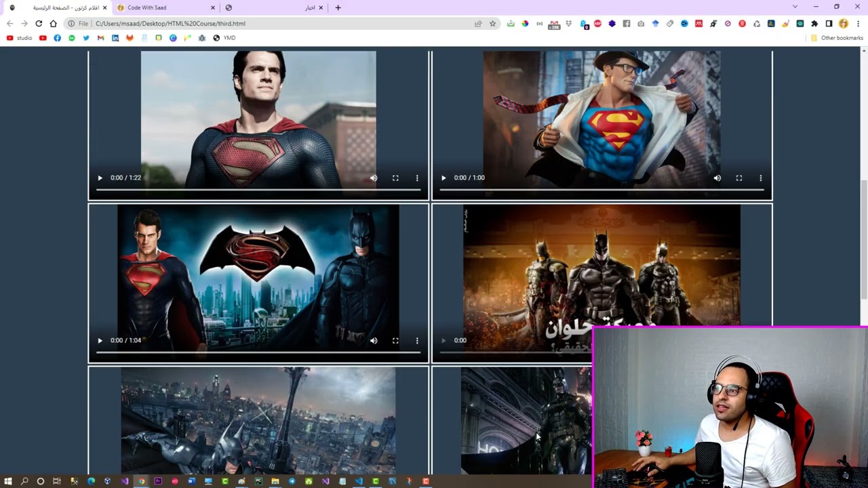Image resolution: width=868 pixels, height=488 pixels.
Task: Open a new browser tab
Action: 338,7
